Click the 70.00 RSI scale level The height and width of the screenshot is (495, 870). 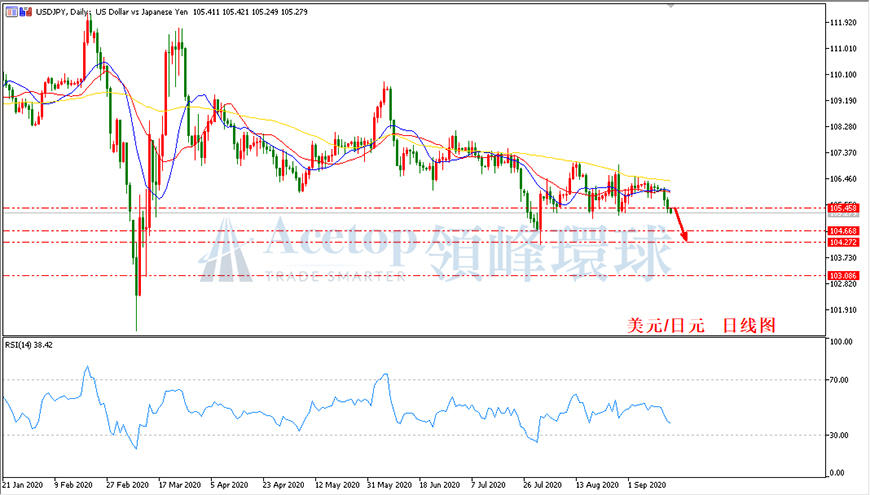coord(840,380)
